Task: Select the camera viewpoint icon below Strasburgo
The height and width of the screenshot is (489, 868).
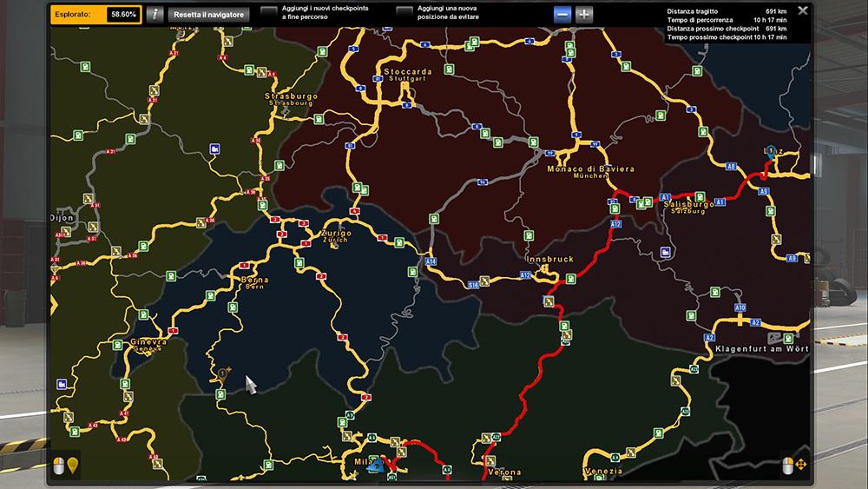Action: click(214, 149)
